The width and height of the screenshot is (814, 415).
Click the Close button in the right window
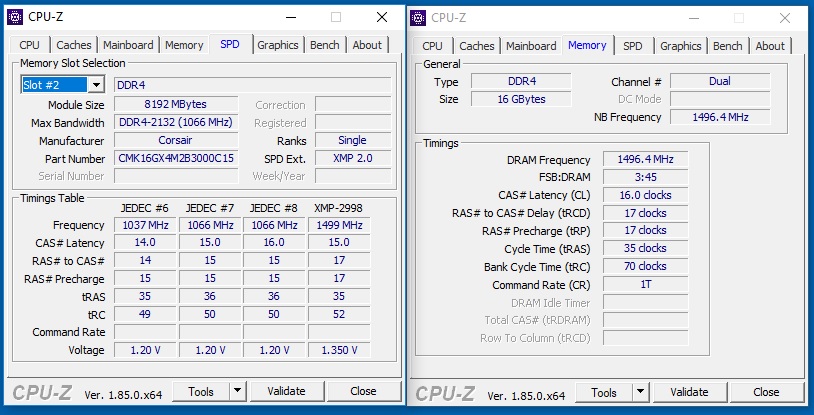coord(766,392)
